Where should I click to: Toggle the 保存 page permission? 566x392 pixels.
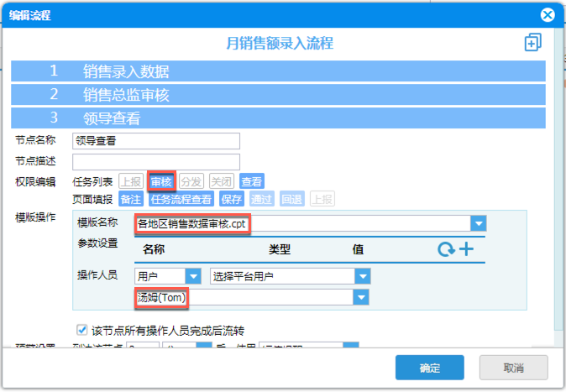[x=232, y=199]
